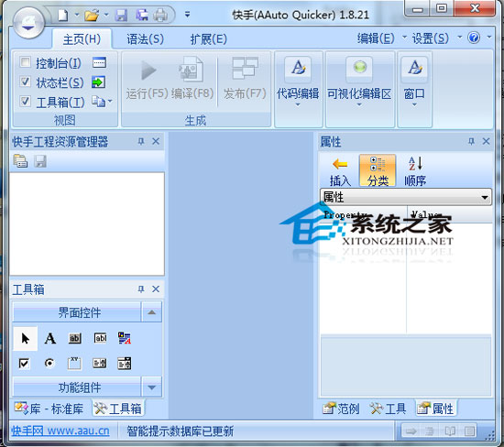The height and width of the screenshot is (447, 504).
Task: Close the 属性 panel
Action: pos(486,141)
